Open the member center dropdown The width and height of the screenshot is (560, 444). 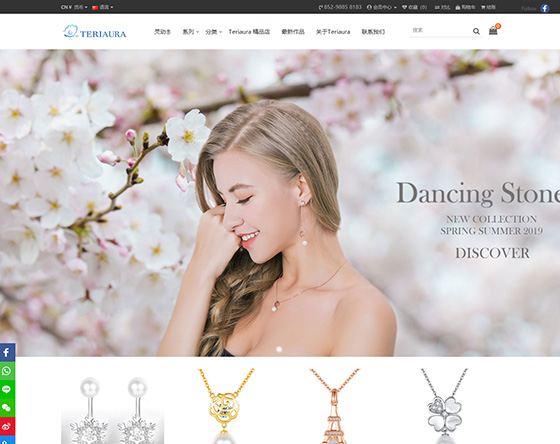tap(381, 7)
